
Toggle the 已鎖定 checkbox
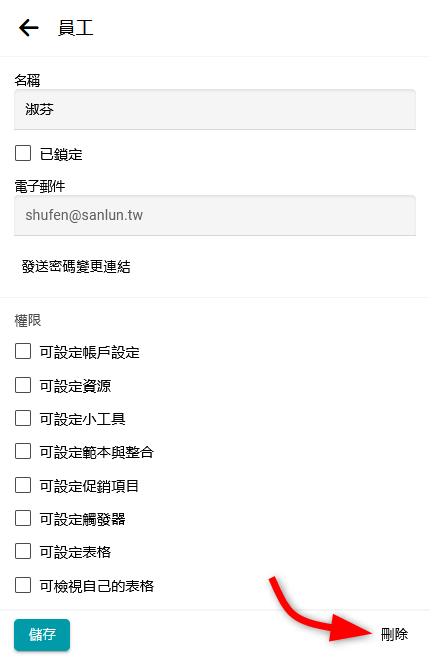pos(23,153)
